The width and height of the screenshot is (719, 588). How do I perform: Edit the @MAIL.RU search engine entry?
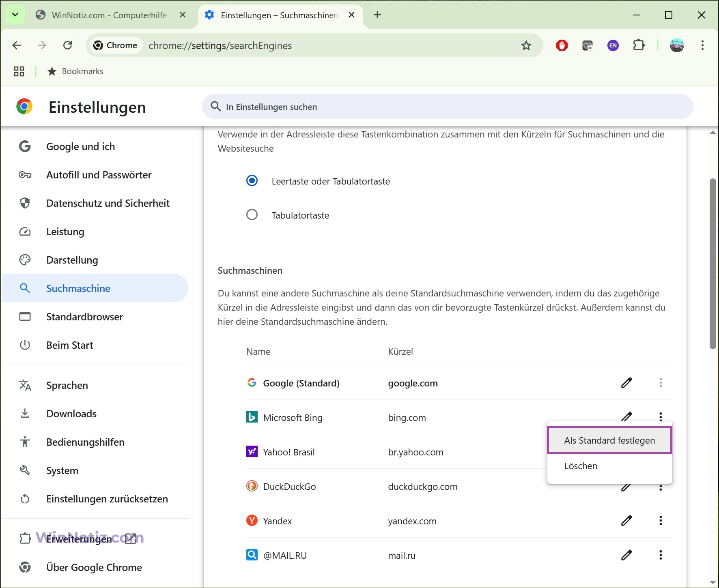pos(626,555)
